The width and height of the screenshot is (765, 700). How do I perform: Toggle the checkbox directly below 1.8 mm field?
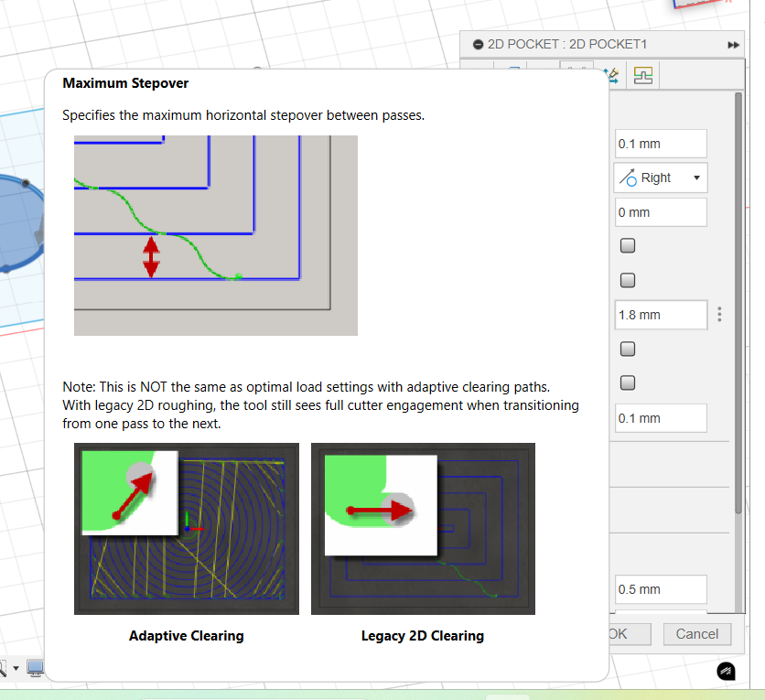point(628,350)
